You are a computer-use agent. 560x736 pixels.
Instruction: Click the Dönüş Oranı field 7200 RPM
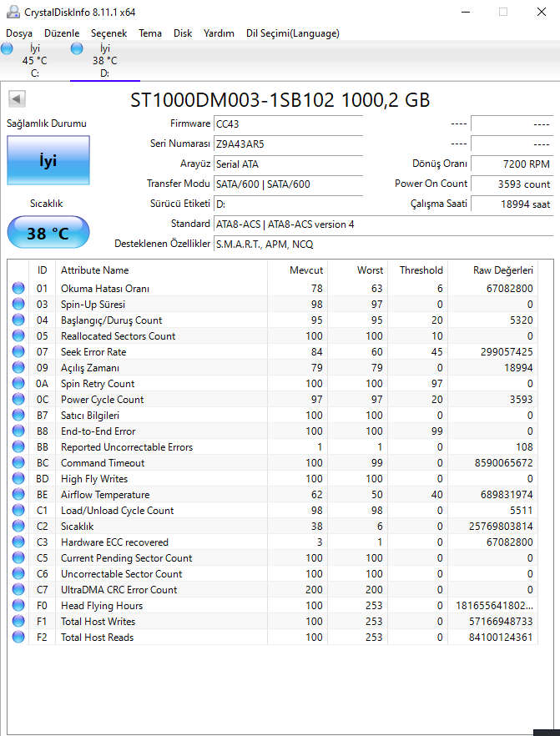512,164
